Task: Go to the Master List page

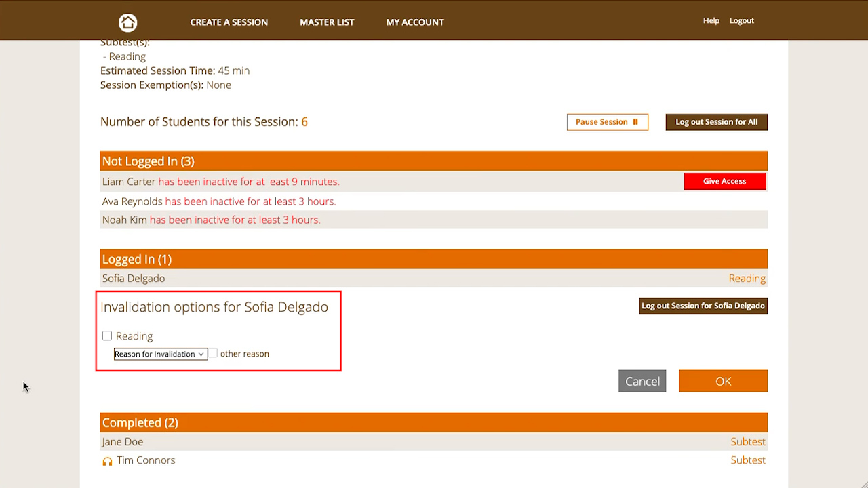Action: coord(327,22)
